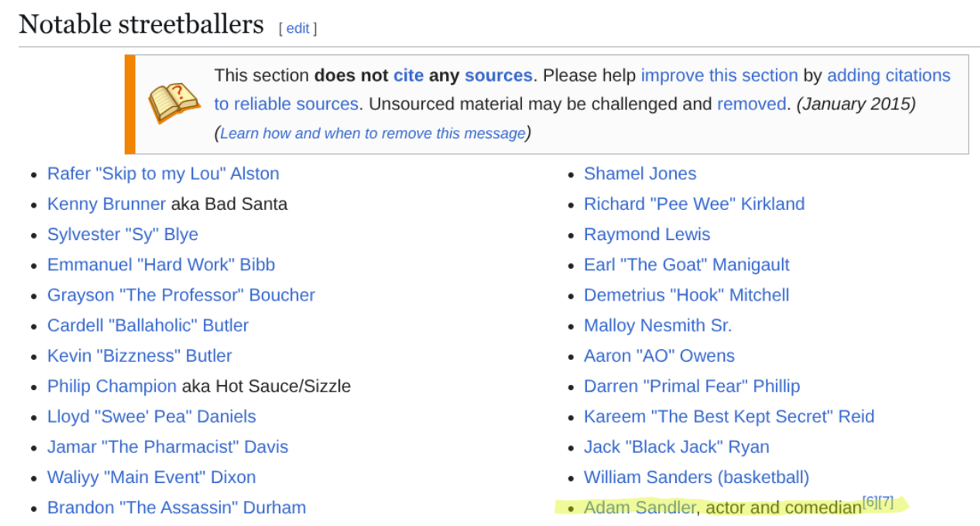Visit the Kenny Brunner article

click(106, 204)
